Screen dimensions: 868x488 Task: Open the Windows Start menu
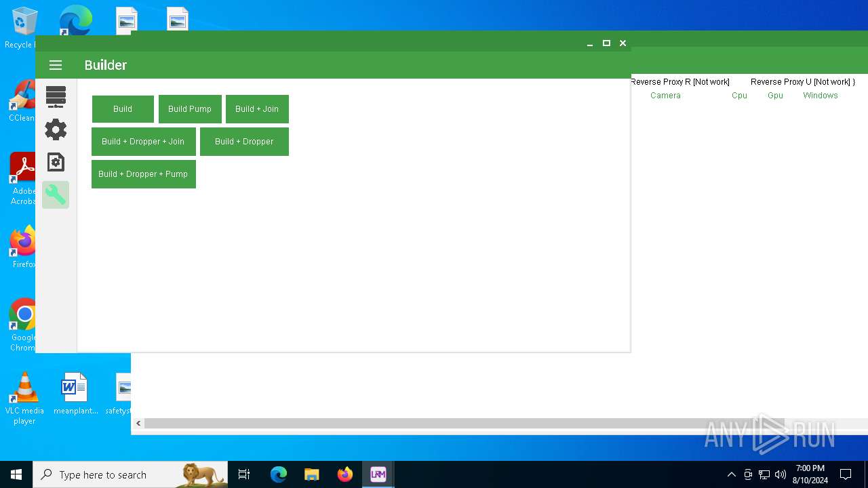click(16, 474)
